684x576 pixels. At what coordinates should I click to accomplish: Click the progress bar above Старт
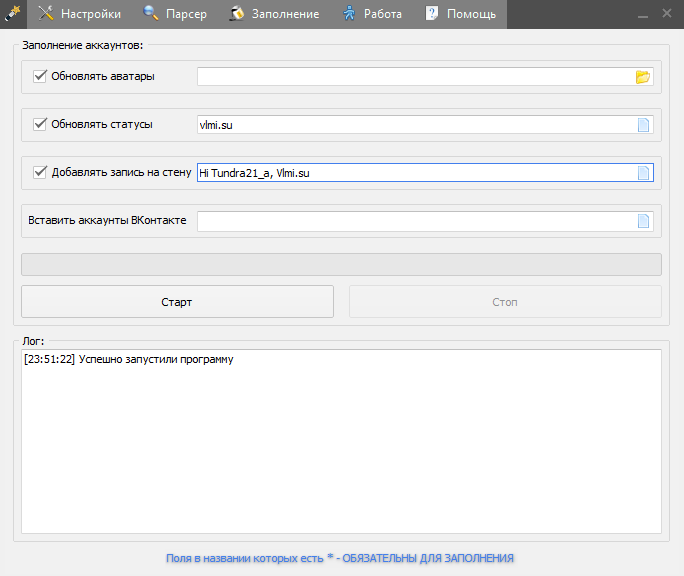coord(341,264)
